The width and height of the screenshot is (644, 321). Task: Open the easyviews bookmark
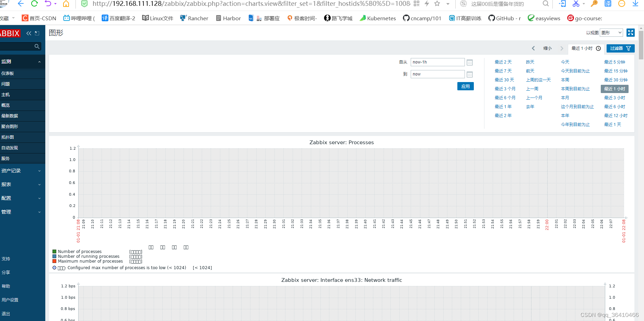(x=544, y=18)
